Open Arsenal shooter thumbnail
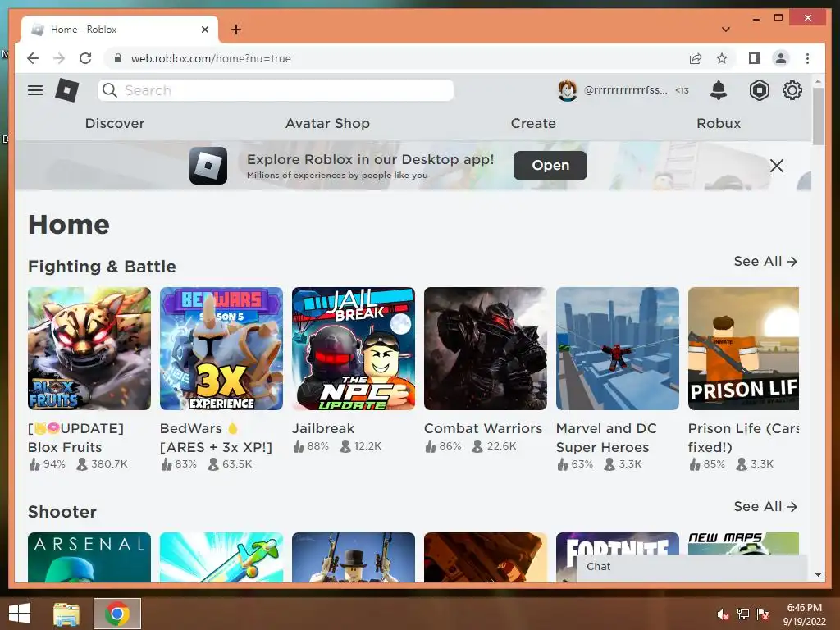Image resolution: width=840 pixels, height=630 pixels. click(x=89, y=557)
